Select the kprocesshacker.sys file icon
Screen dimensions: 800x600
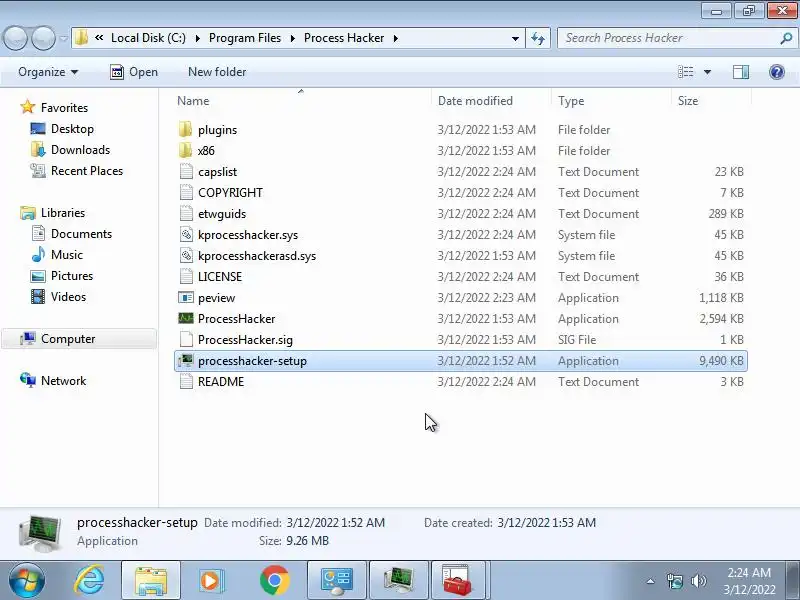186,235
